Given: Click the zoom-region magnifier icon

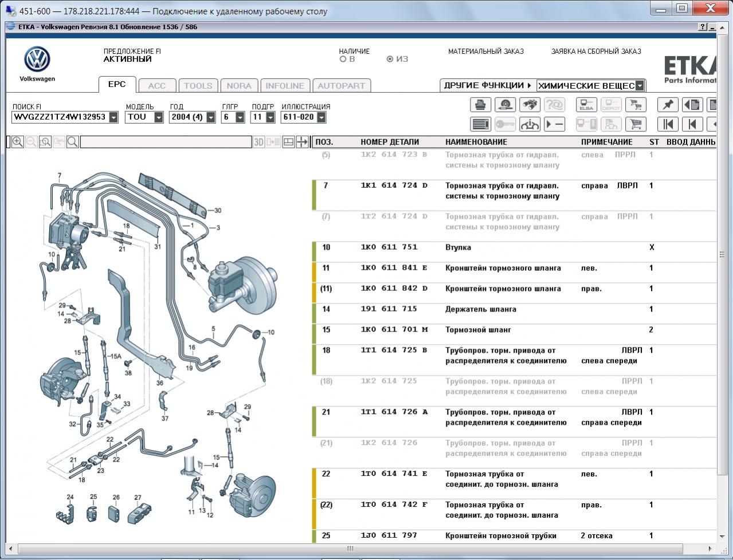Looking at the screenshot, I should [45, 142].
